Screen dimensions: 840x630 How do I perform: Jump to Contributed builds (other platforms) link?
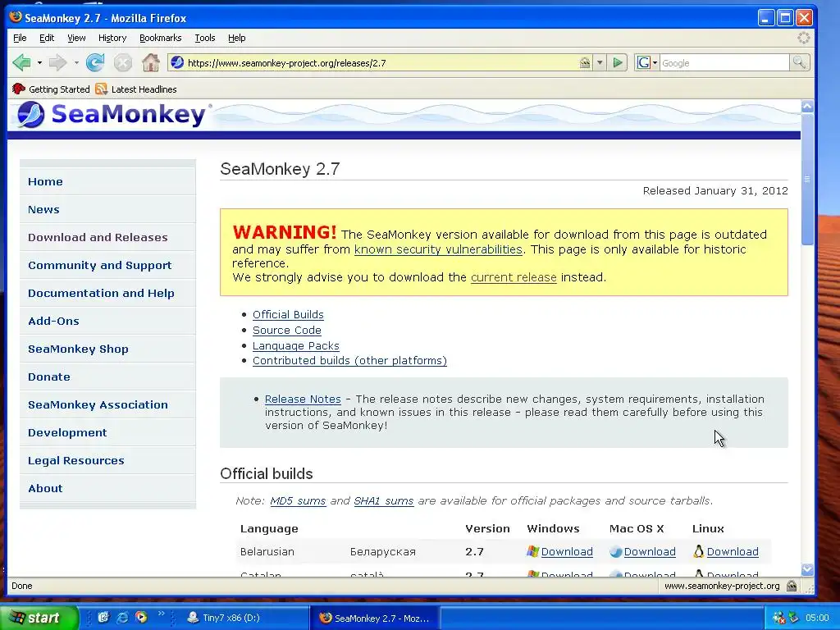pyautogui.click(x=349, y=361)
